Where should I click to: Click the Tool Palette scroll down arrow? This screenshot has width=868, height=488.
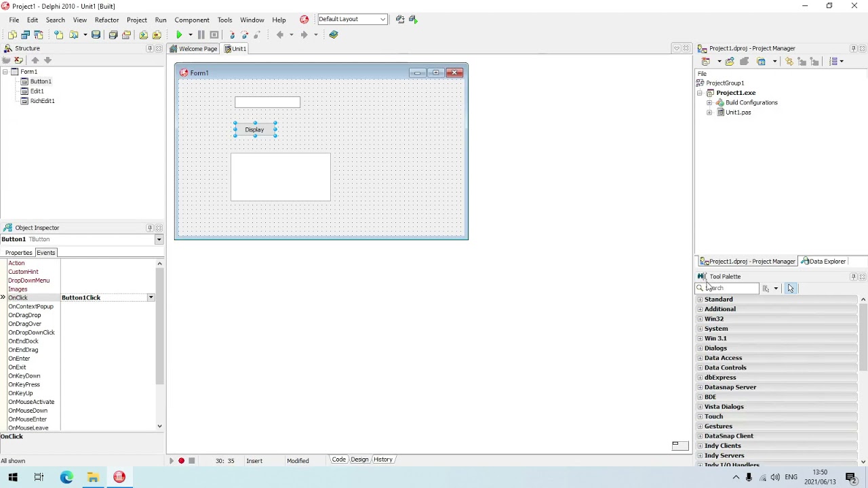(x=863, y=462)
